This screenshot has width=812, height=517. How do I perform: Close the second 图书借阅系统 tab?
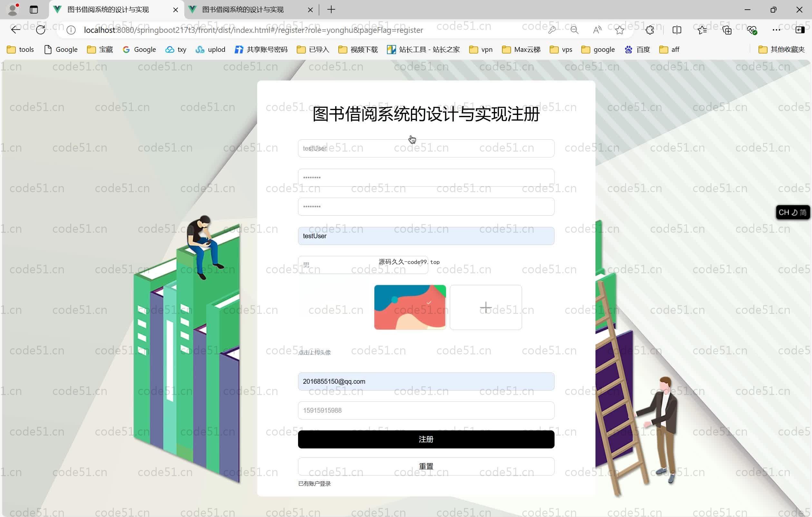tap(310, 10)
